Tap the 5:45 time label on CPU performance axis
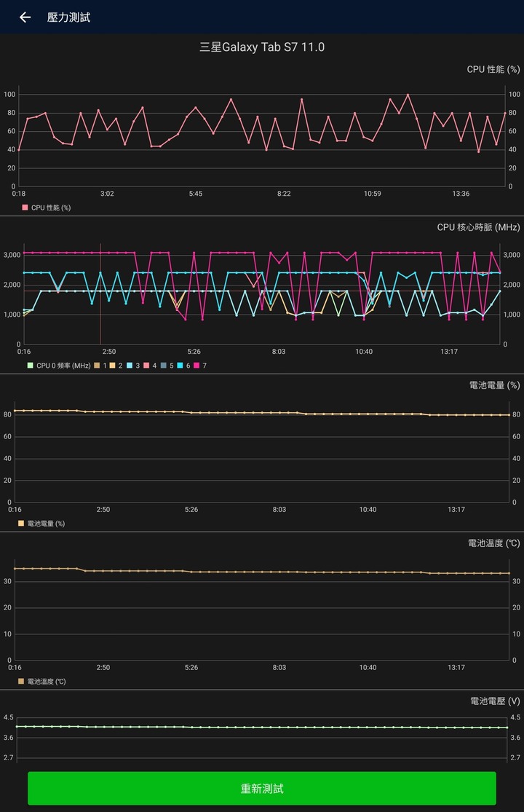 click(196, 194)
